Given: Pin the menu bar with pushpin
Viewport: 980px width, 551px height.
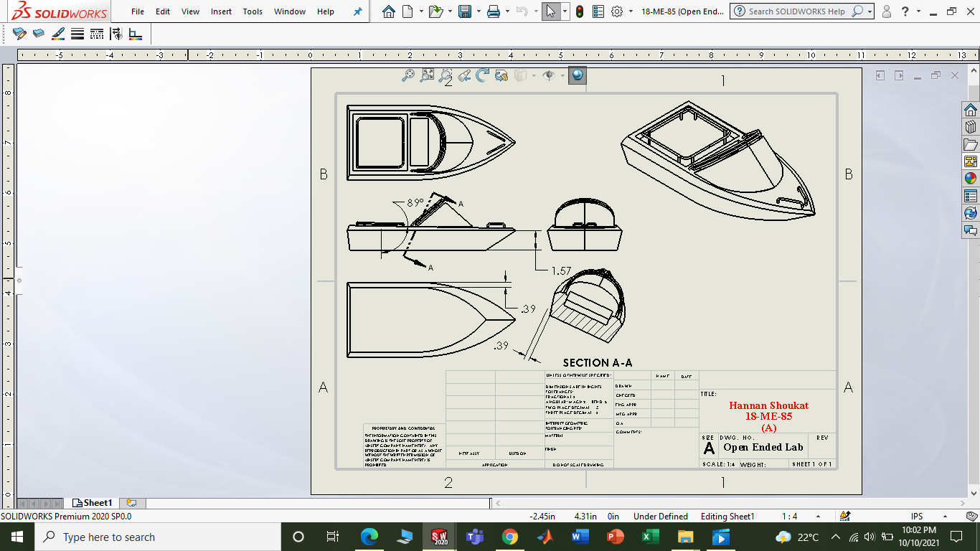Looking at the screenshot, I should [358, 11].
